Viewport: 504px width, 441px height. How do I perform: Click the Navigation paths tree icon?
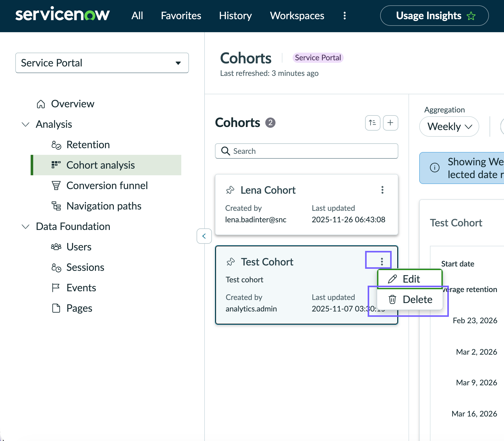point(56,206)
